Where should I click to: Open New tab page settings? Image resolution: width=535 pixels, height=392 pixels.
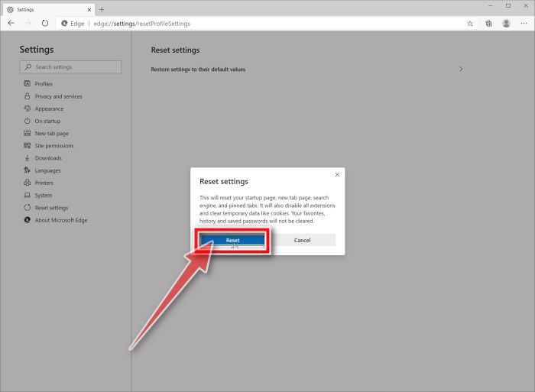click(x=46, y=134)
